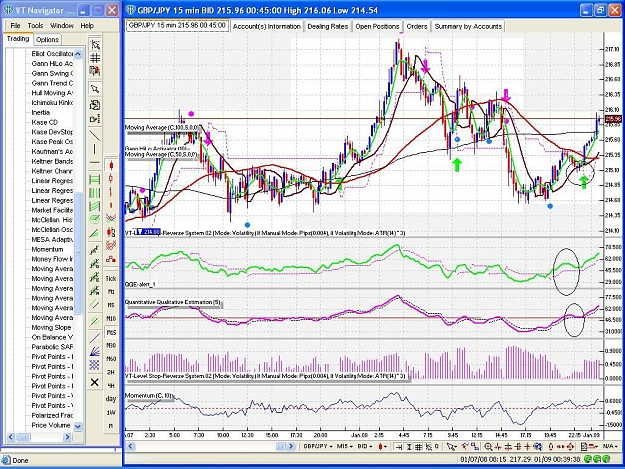This screenshot has width=625, height=469.
Task: Switch to 2H interval
Action: (x=111, y=372)
